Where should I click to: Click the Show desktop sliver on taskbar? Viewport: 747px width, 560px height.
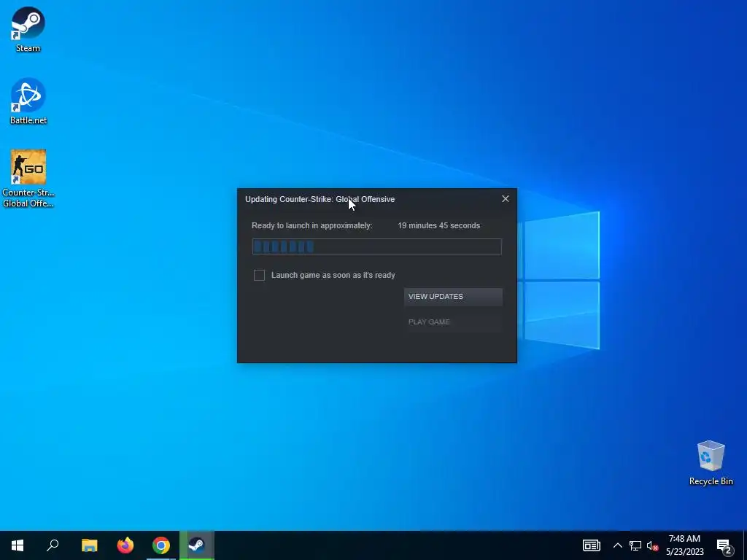[x=745, y=545]
